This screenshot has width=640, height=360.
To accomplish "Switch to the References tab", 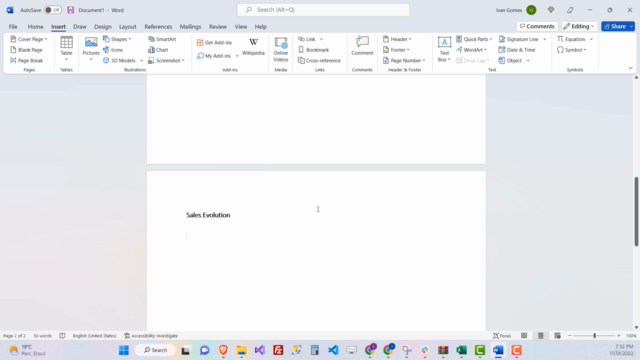I will point(158,27).
